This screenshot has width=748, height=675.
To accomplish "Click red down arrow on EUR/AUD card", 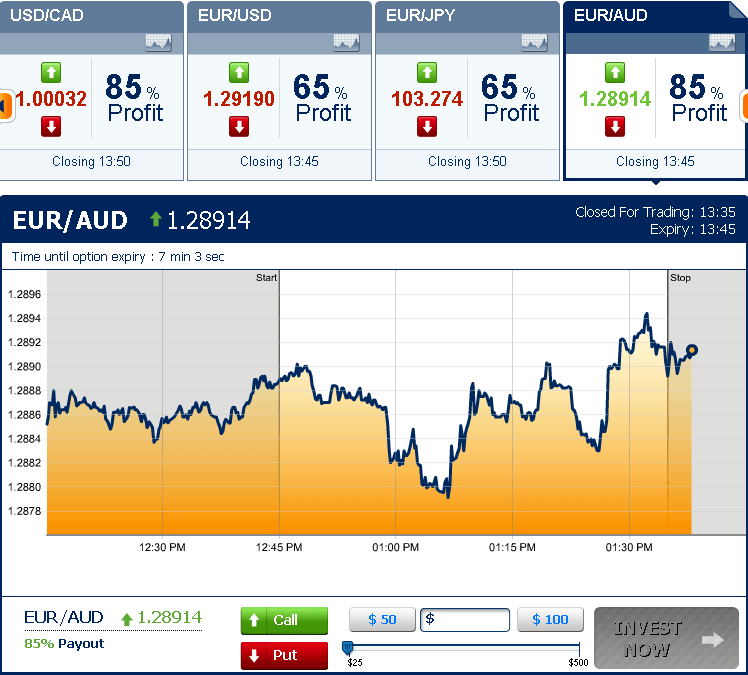I will pos(615,127).
